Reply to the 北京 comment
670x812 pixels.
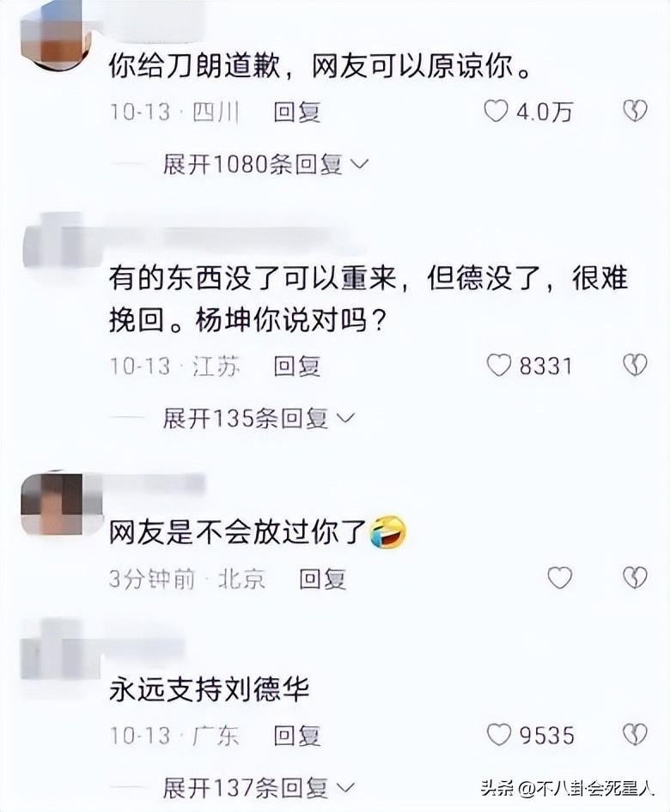pos(322,579)
